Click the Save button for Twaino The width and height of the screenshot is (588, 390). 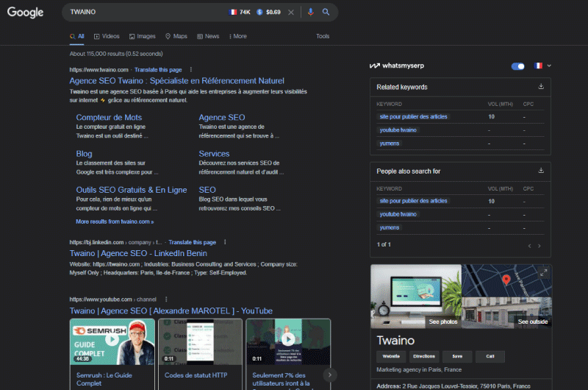coord(457,356)
